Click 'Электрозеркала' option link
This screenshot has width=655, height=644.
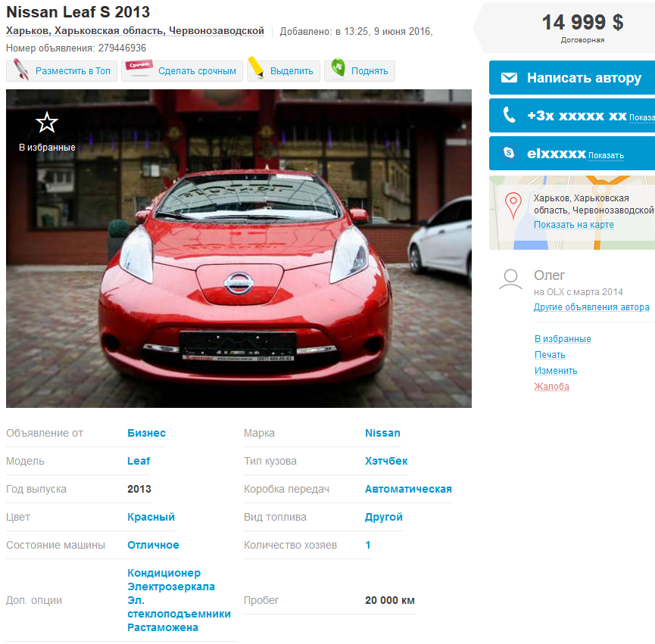(171, 586)
